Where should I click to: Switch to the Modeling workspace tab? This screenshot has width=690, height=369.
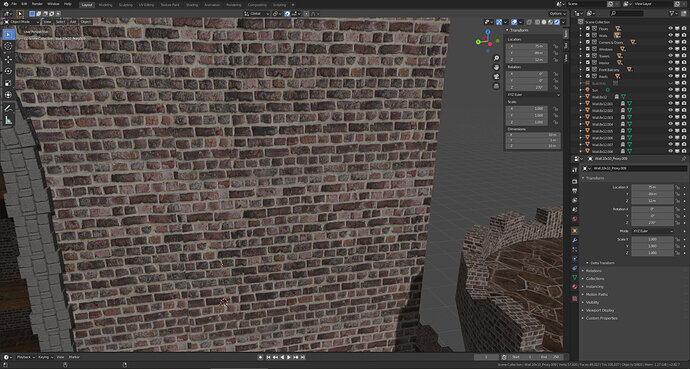click(x=106, y=4)
